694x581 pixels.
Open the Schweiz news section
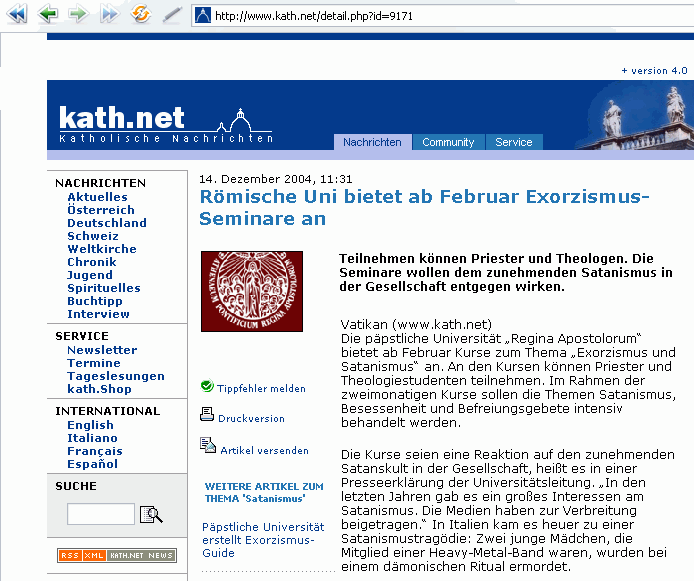pos(93,236)
